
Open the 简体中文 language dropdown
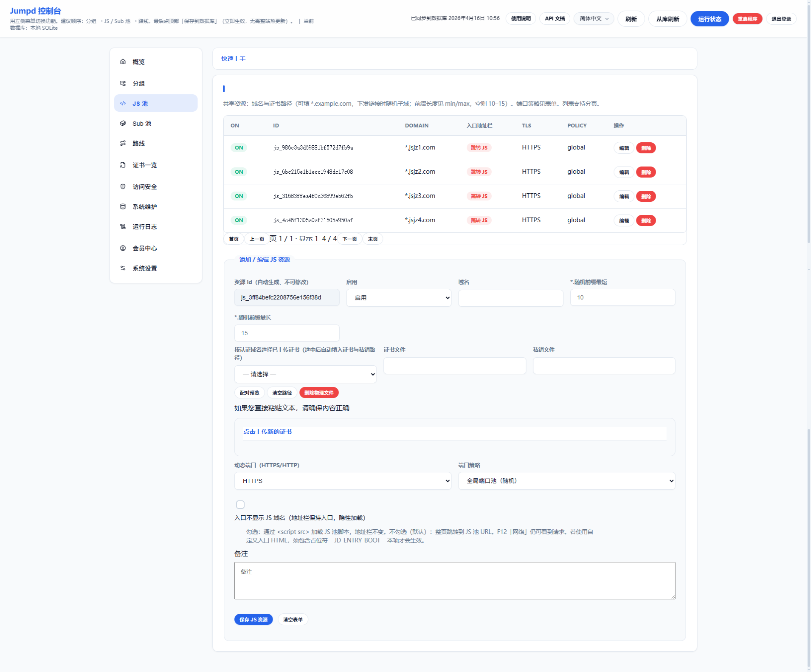594,19
